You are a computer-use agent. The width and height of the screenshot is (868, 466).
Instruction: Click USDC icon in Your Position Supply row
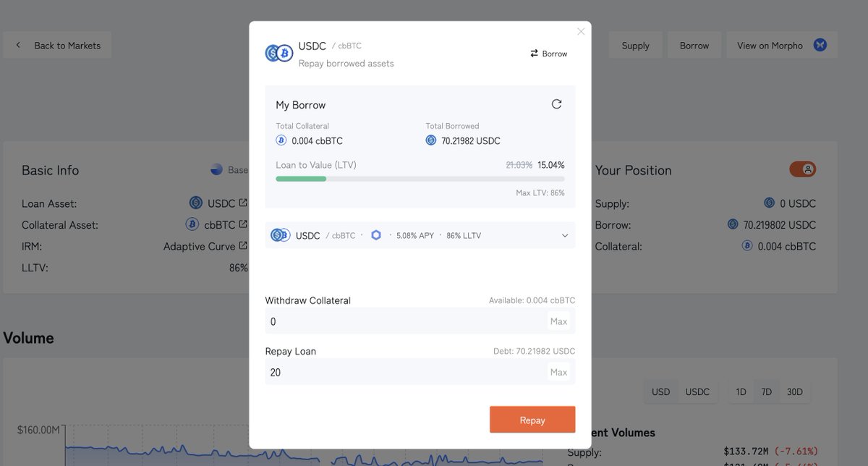(770, 203)
